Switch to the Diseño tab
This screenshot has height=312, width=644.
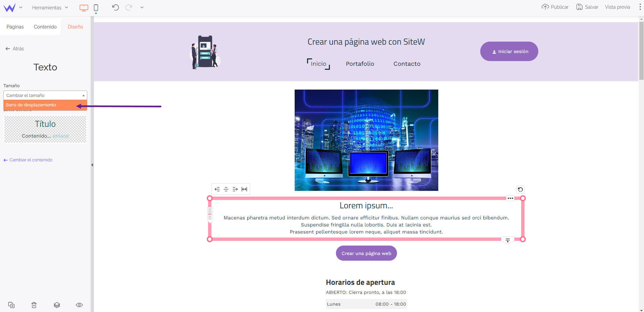click(75, 27)
